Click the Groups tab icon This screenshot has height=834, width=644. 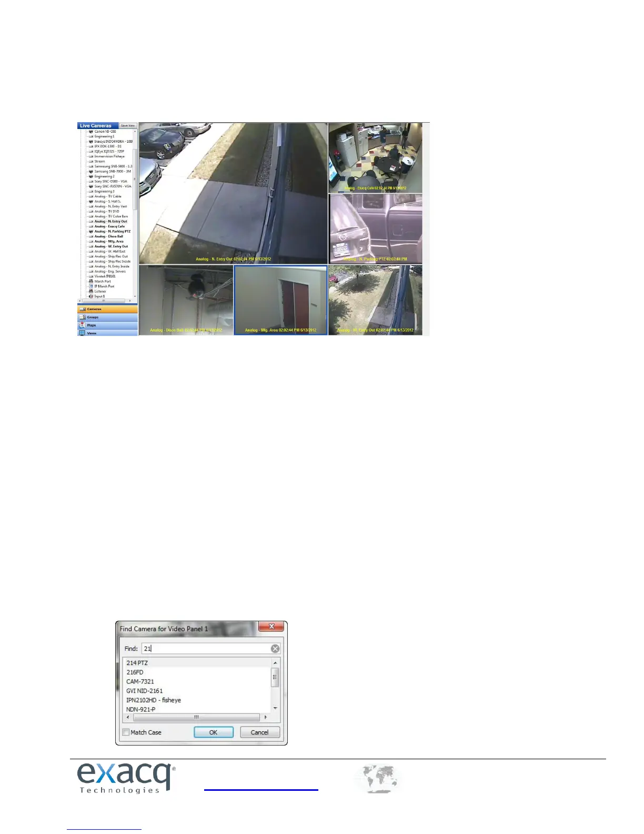tap(83, 317)
